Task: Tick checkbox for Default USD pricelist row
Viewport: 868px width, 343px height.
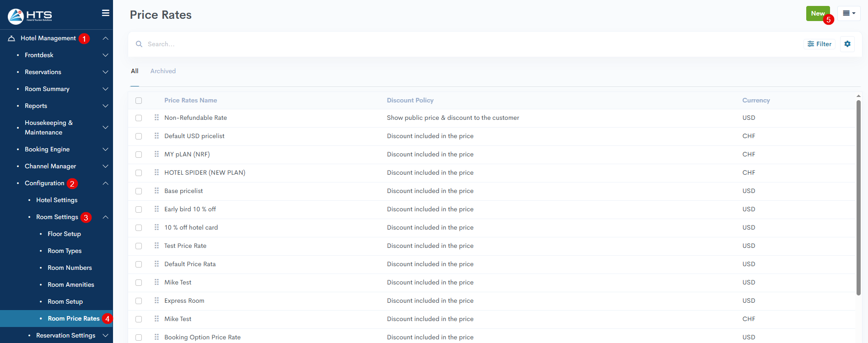Action: coord(139,136)
